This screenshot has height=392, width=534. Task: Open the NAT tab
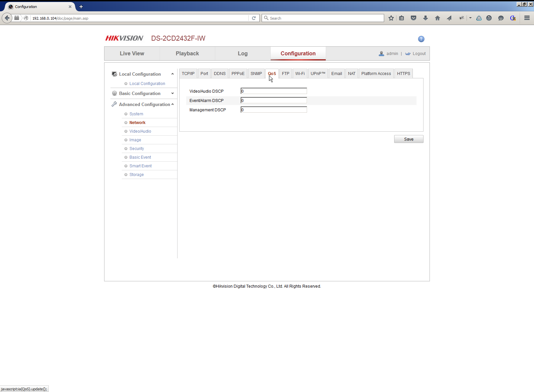coord(352,74)
